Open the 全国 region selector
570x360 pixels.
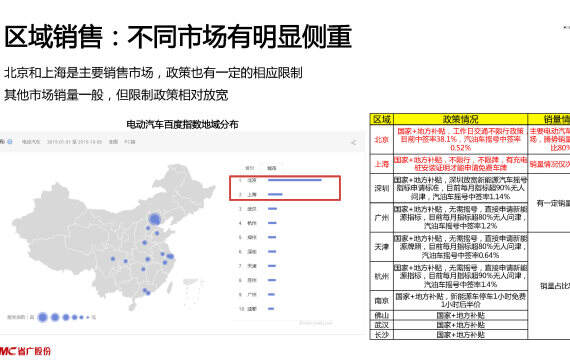[x=113, y=142]
